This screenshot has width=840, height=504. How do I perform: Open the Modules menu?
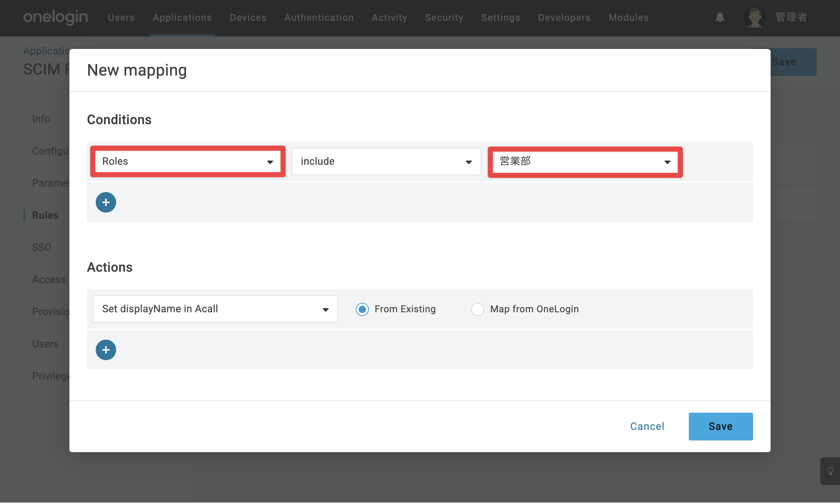(629, 18)
